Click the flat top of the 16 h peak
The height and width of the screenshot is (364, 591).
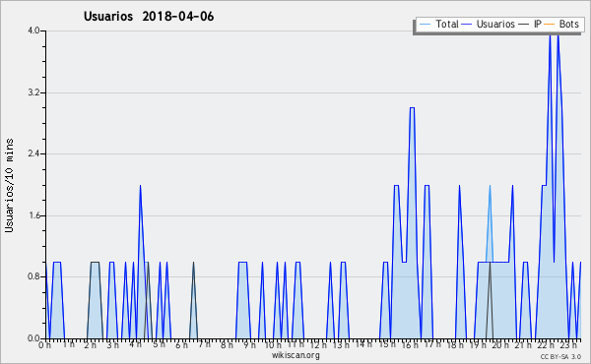coord(412,108)
